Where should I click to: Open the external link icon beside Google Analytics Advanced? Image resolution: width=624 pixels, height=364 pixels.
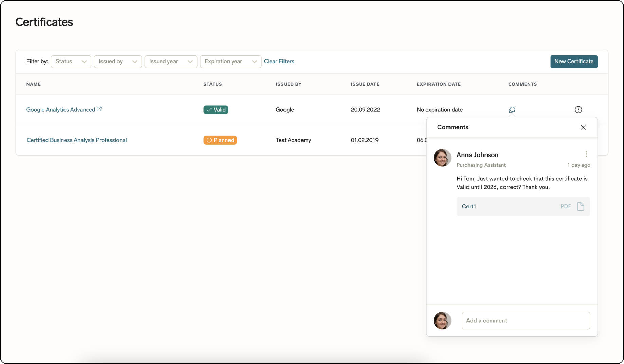point(99,108)
